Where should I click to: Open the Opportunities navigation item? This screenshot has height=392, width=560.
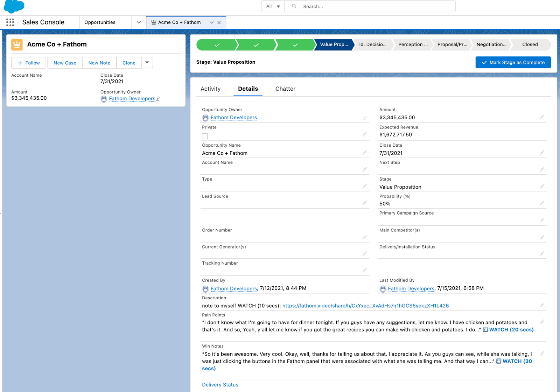pyautogui.click(x=100, y=22)
